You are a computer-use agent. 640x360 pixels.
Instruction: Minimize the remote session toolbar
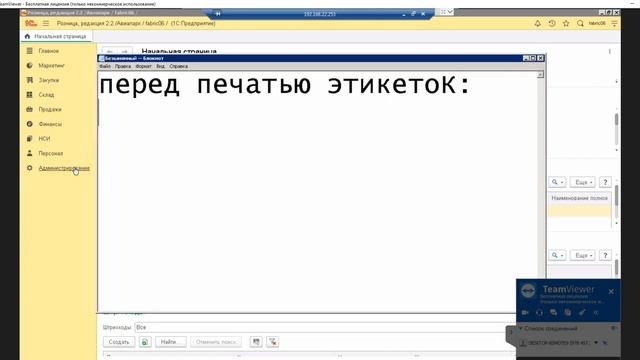[404, 14]
